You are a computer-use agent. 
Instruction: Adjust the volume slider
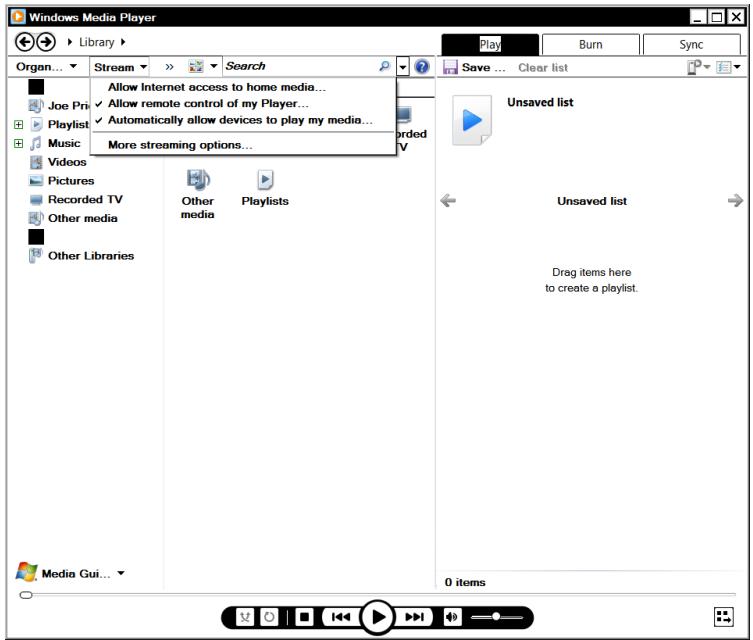pos(495,615)
